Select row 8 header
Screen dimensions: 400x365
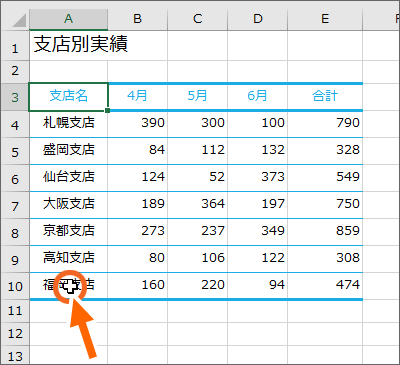15,232
